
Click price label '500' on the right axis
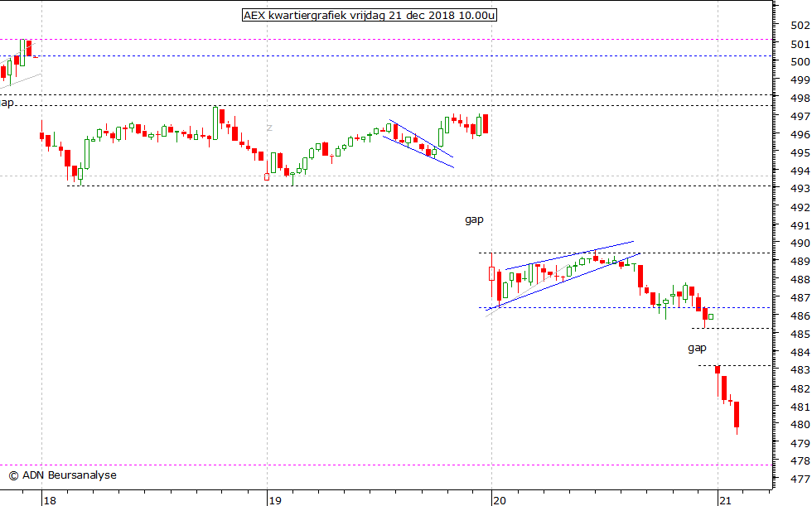pyautogui.click(x=800, y=61)
